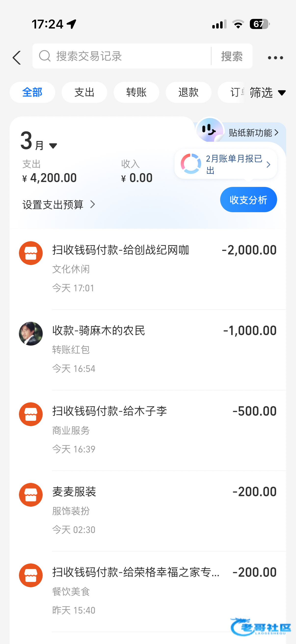The image size is (296, 644).
Task: Tap the February bill donut chart icon
Action: (191, 164)
